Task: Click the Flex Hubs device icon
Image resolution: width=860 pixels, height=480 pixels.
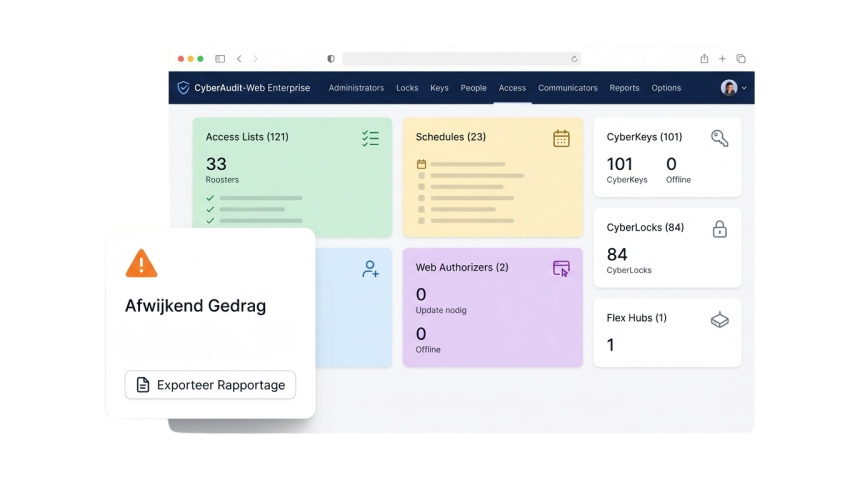Action: point(719,320)
